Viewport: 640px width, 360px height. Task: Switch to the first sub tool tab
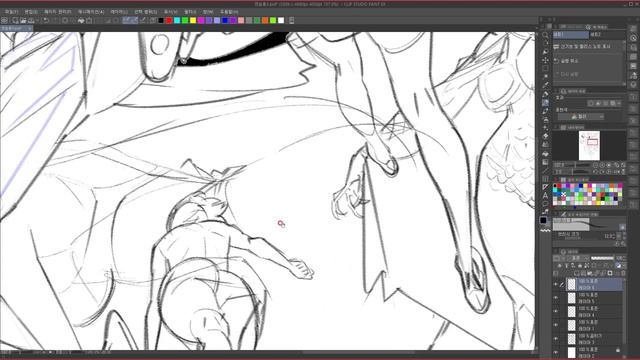(x=570, y=35)
